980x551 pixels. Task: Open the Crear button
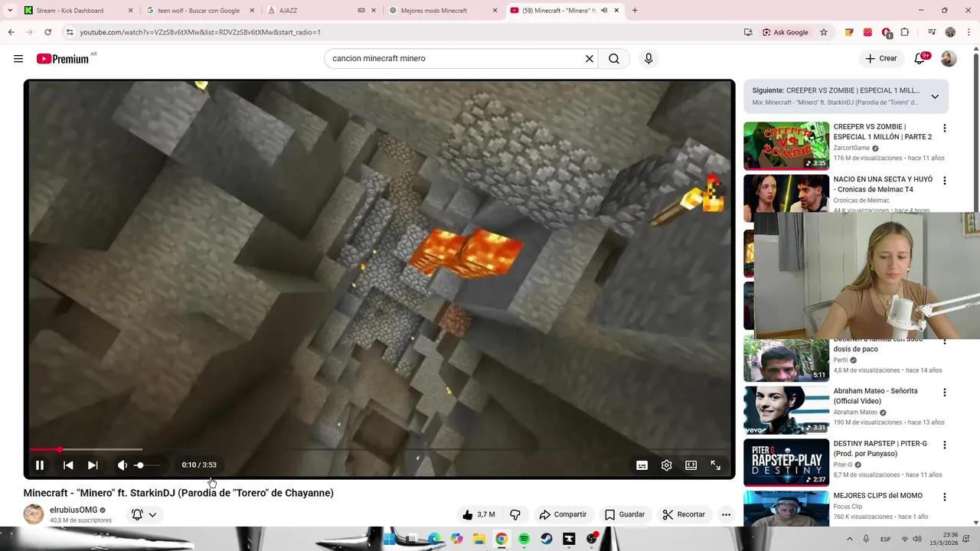pos(881,58)
